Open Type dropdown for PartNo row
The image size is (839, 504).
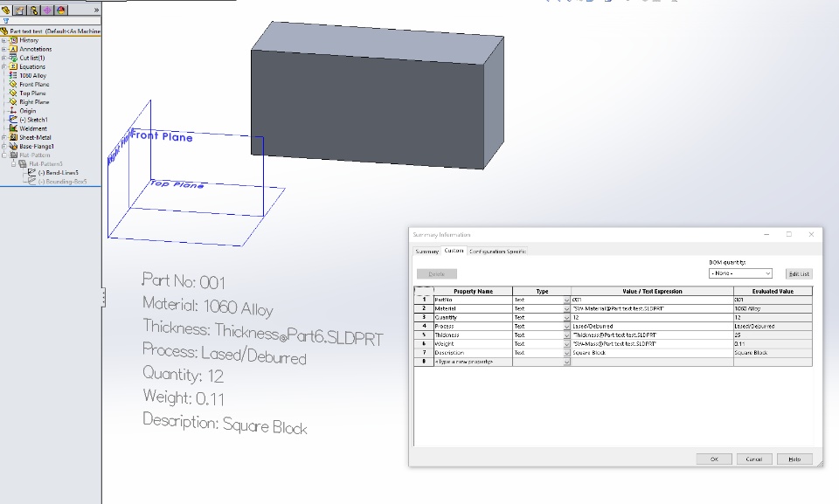point(566,300)
